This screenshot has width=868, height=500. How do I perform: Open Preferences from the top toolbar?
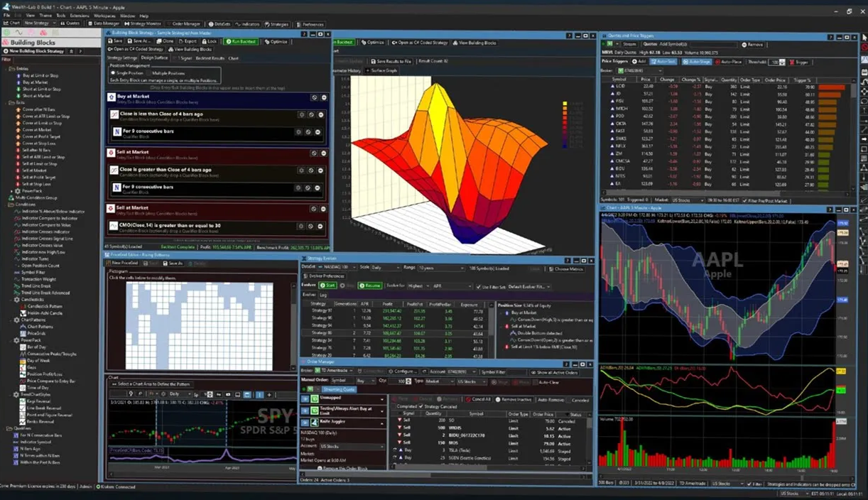(309, 23)
